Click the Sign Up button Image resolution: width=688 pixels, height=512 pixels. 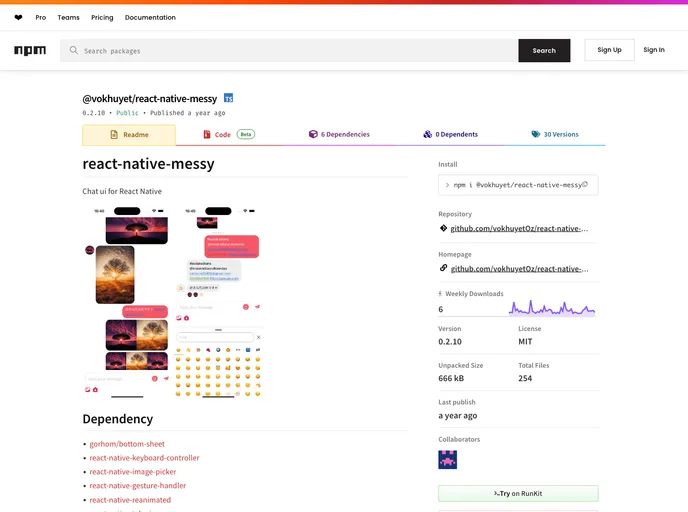(609, 50)
